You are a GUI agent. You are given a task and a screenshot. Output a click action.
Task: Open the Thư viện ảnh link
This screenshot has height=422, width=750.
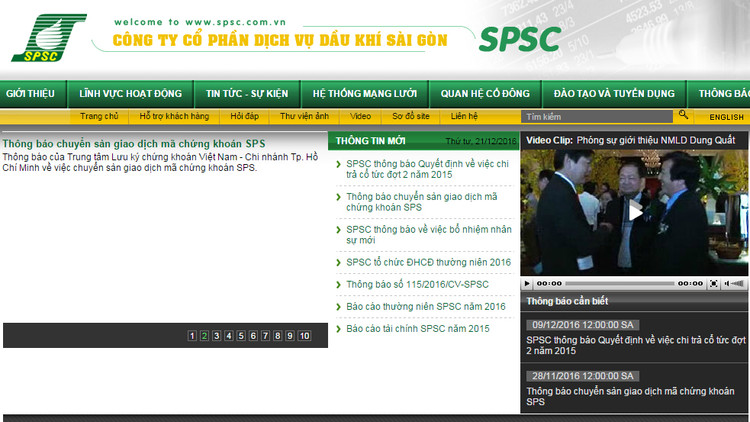point(304,117)
